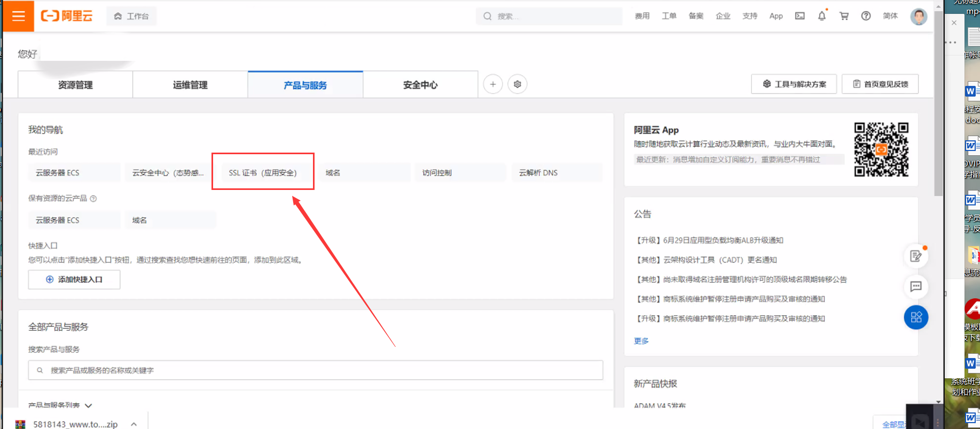Viewport: 980px width, 429px height.
Task: Click 首页意见反馈 button
Action: [880, 84]
